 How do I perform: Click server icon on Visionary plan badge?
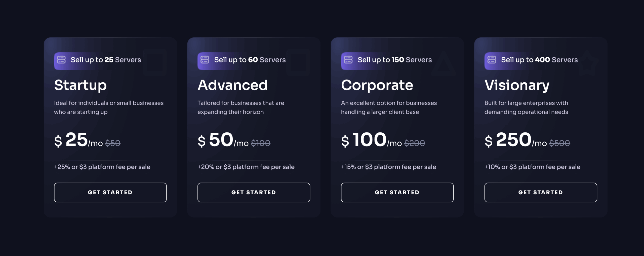[492, 60]
